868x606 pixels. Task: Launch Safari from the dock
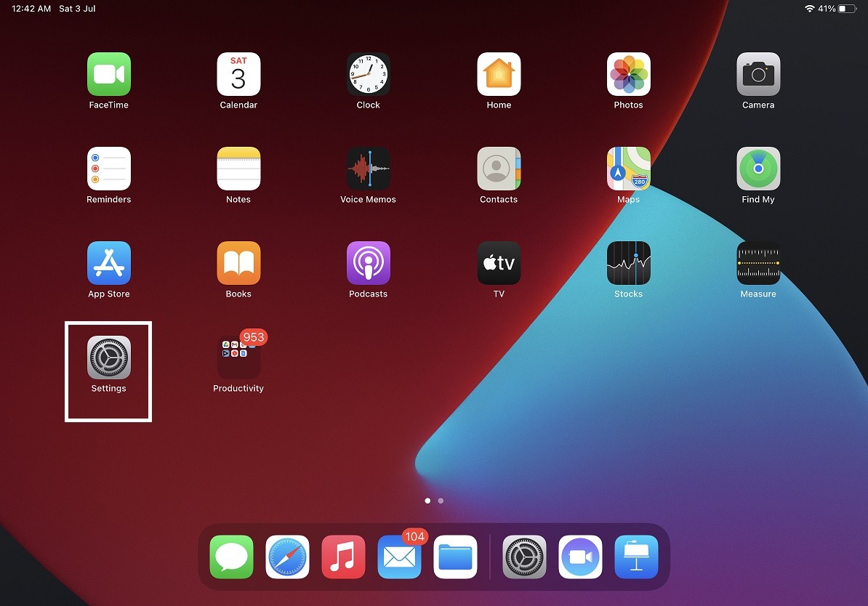[x=287, y=557]
